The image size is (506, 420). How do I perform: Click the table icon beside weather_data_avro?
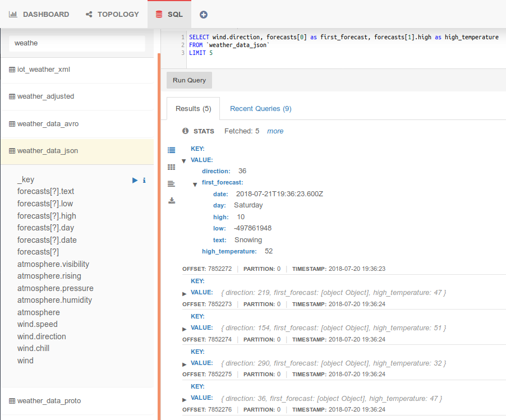pyautogui.click(x=12, y=124)
